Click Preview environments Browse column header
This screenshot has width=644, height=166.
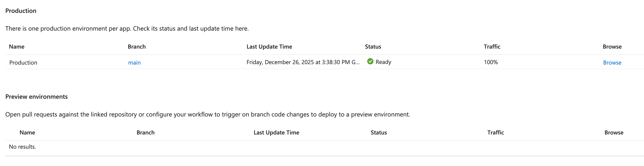tap(614, 132)
